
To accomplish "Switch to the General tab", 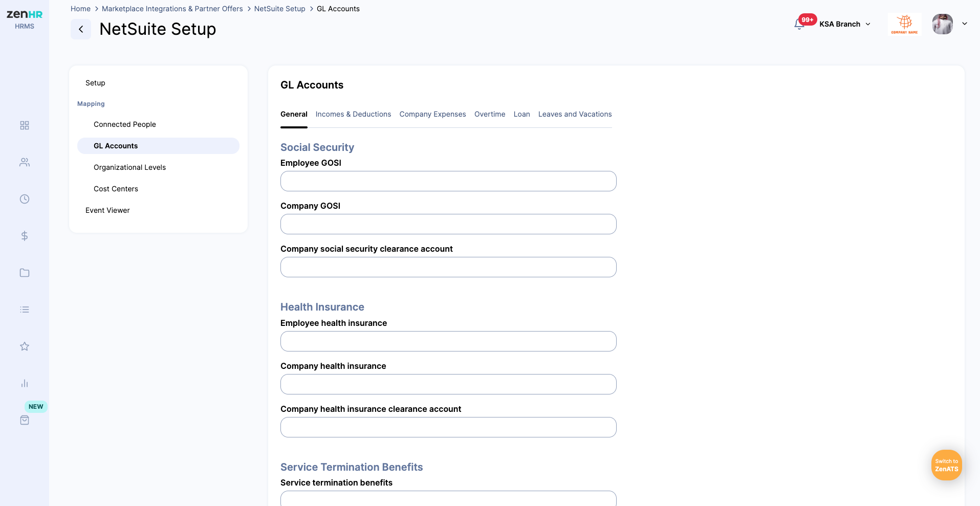I will (x=294, y=114).
